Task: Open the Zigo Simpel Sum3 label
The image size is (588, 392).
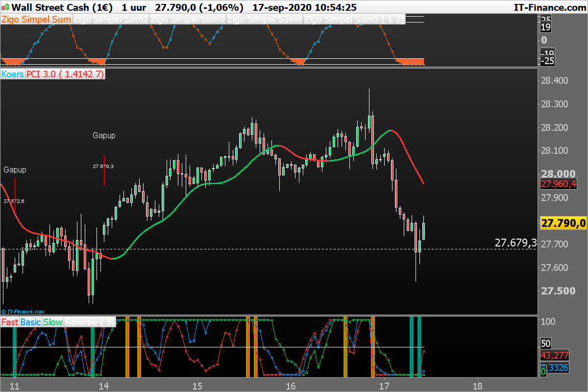Action: point(189,20)
